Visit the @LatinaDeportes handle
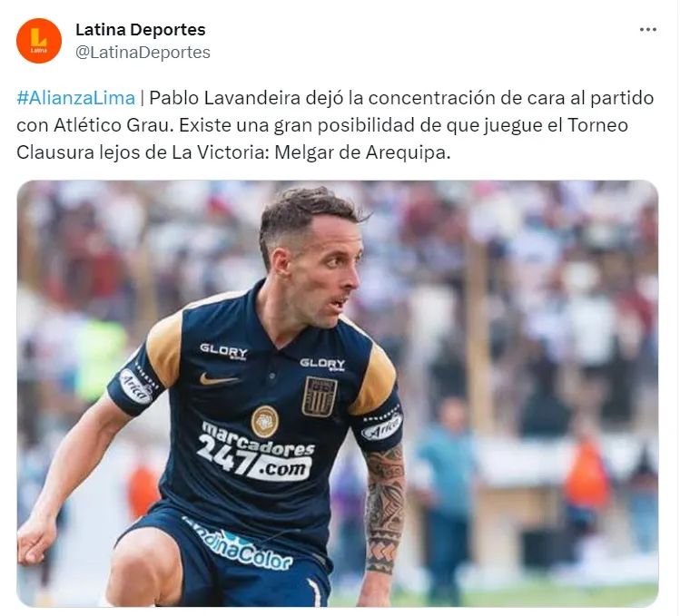 143,52
